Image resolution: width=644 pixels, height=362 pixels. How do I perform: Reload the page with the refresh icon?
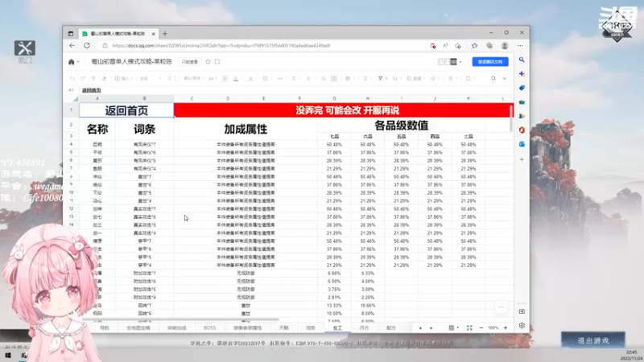pos(87,46)
